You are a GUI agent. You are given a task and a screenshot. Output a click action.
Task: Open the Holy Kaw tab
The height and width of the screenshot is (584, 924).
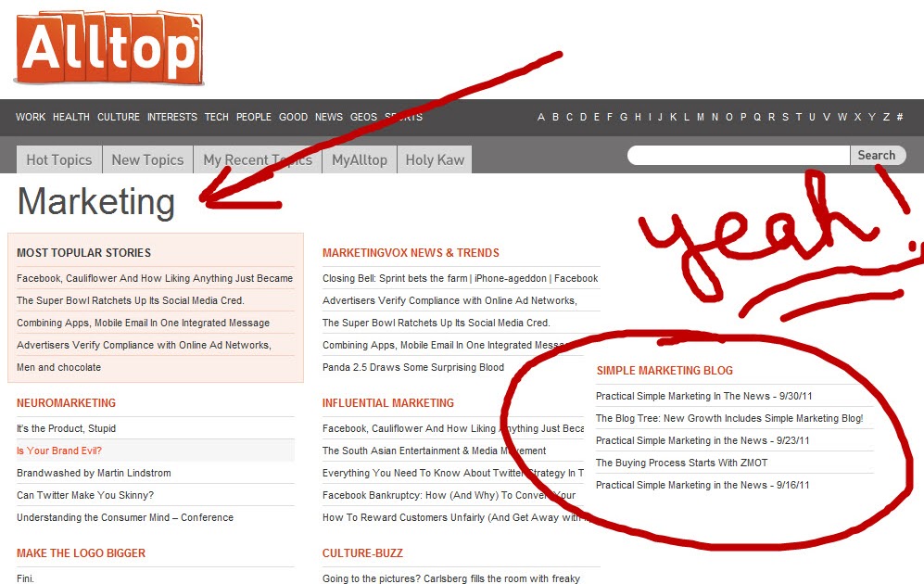(x=434, y=159)
